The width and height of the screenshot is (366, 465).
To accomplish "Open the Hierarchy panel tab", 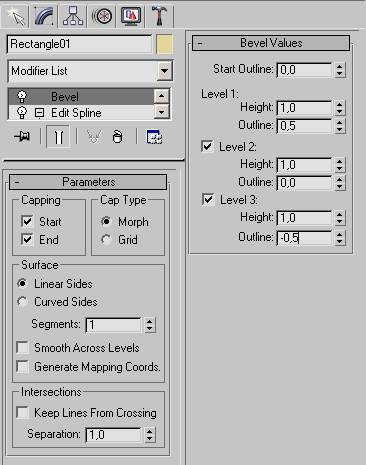I will (72, 16).
